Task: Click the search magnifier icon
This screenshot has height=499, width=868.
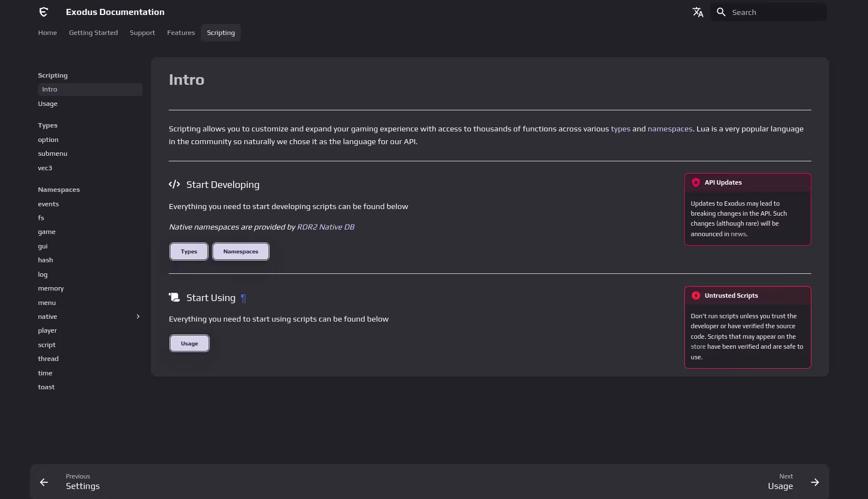Action: pos(721,12)
